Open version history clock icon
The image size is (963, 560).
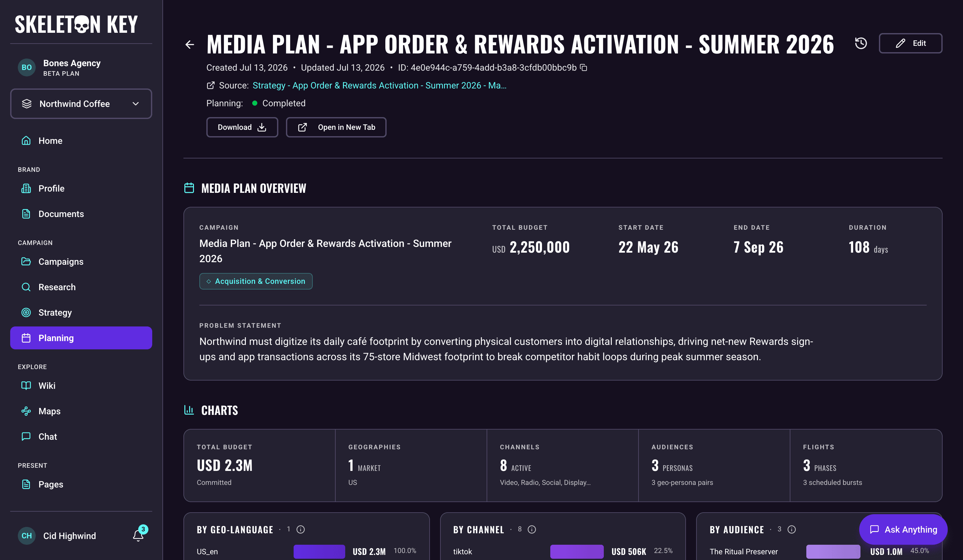point(860,43)
